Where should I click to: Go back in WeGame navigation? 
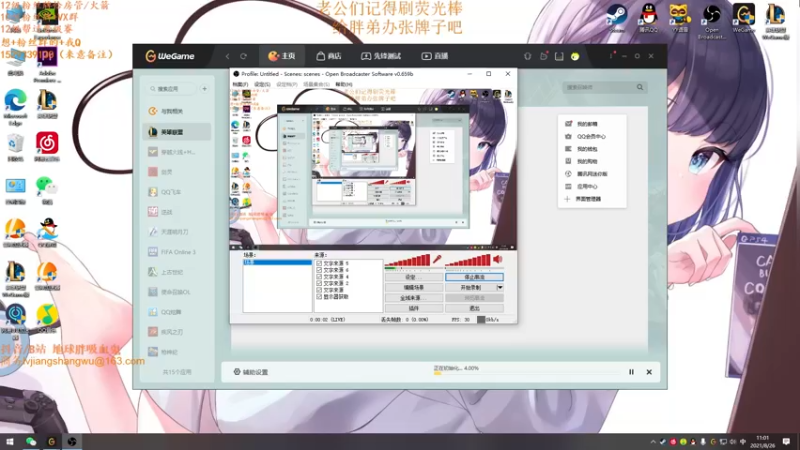[228, 56]
